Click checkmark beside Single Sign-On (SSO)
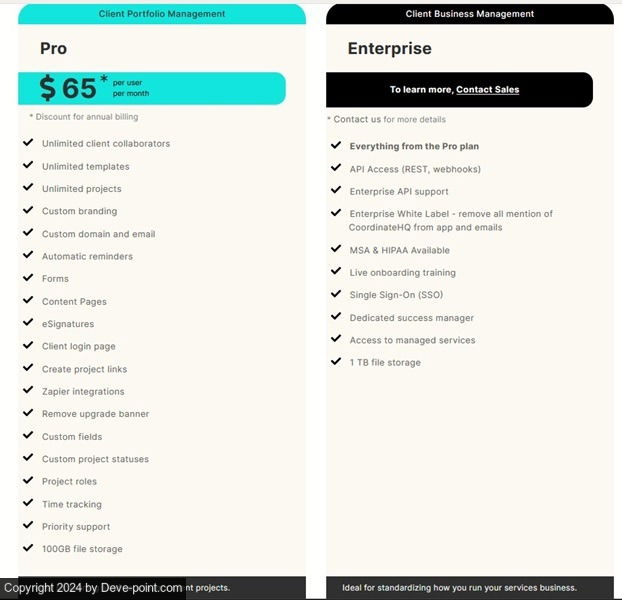The image size is (622, 600). pyautogui.click(x=336, y=294)
